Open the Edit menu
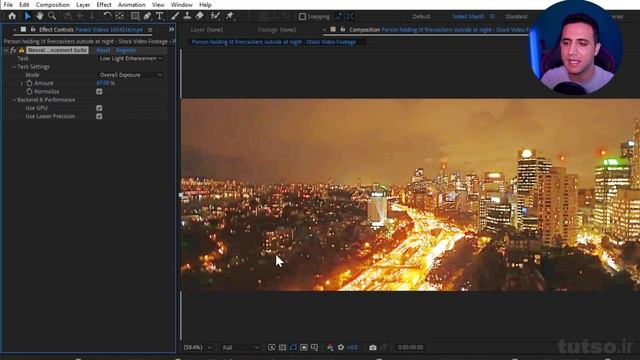Screen dimensions: 640x360 click(x=24, y=5)
